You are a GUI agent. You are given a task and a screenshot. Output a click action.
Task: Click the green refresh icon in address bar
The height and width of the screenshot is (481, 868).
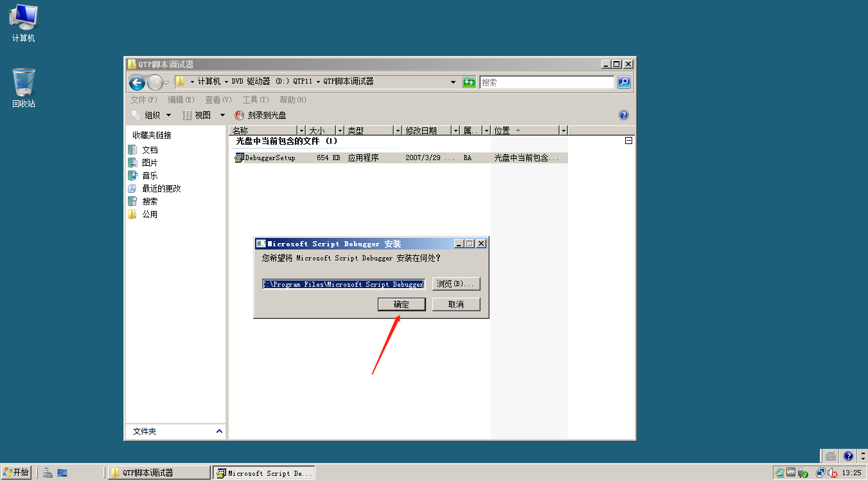point(469,82)
